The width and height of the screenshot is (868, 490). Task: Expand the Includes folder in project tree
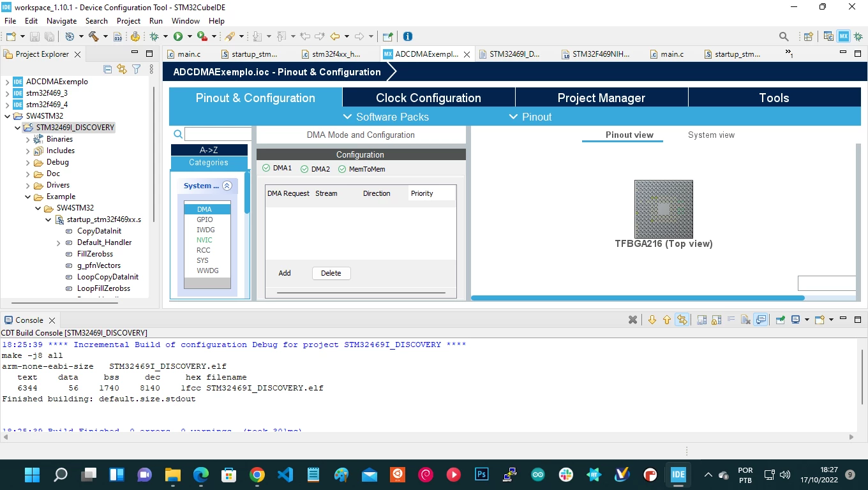coord(28,151)
